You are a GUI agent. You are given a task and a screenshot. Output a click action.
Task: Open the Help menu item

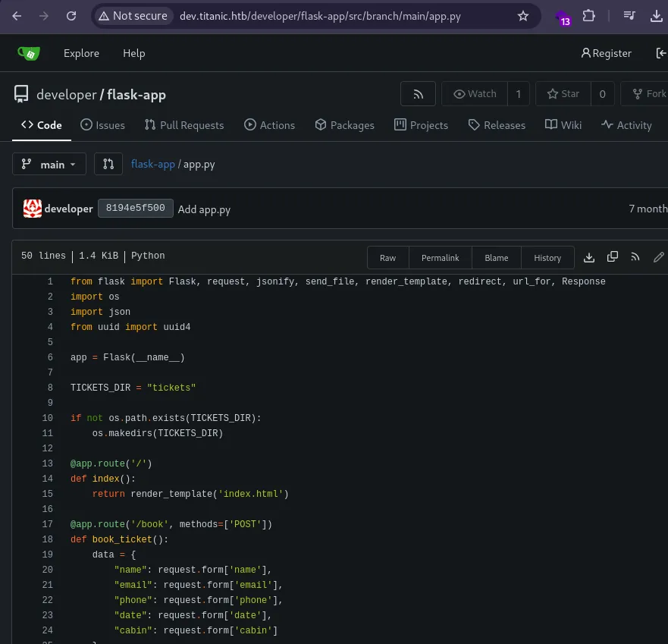[x=133, y=53]
